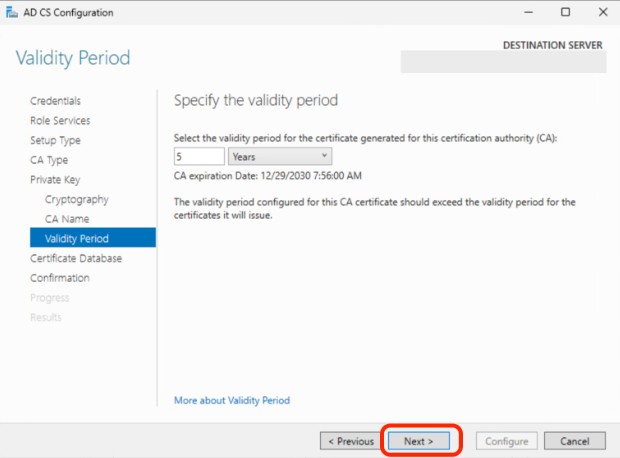620x458 pixels.
Task: Open the Cryptography sub-step
Action: pos(76,199)
